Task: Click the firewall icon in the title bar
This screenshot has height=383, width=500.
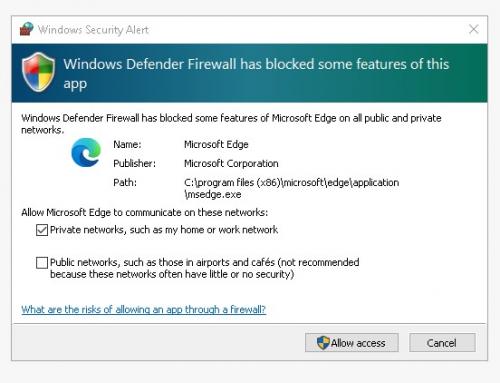Action: (x=26, y=29)
